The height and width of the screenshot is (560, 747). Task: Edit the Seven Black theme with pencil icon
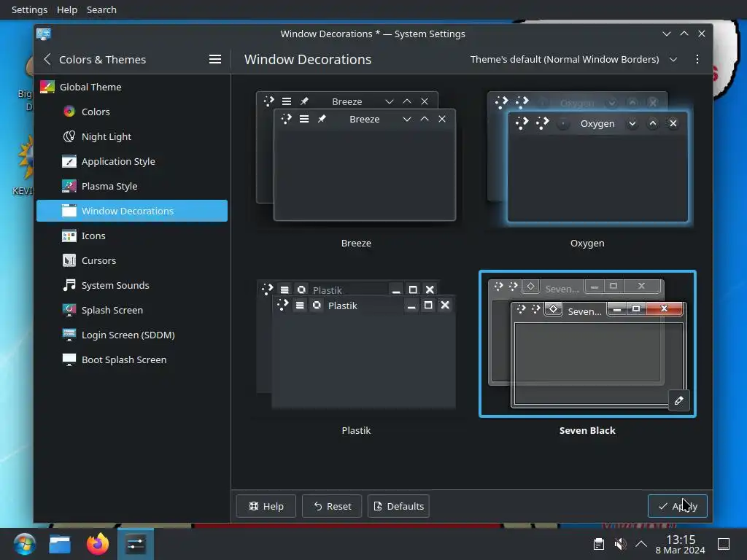(679, 400)
